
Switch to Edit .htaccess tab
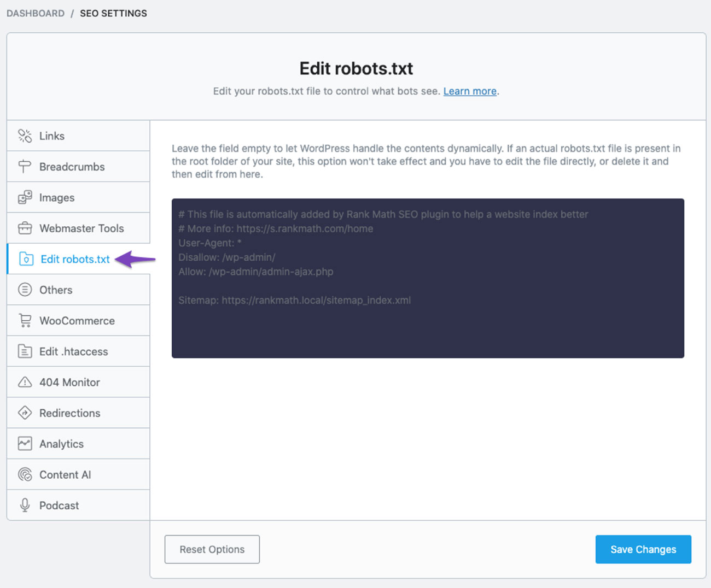coord(78,351)
